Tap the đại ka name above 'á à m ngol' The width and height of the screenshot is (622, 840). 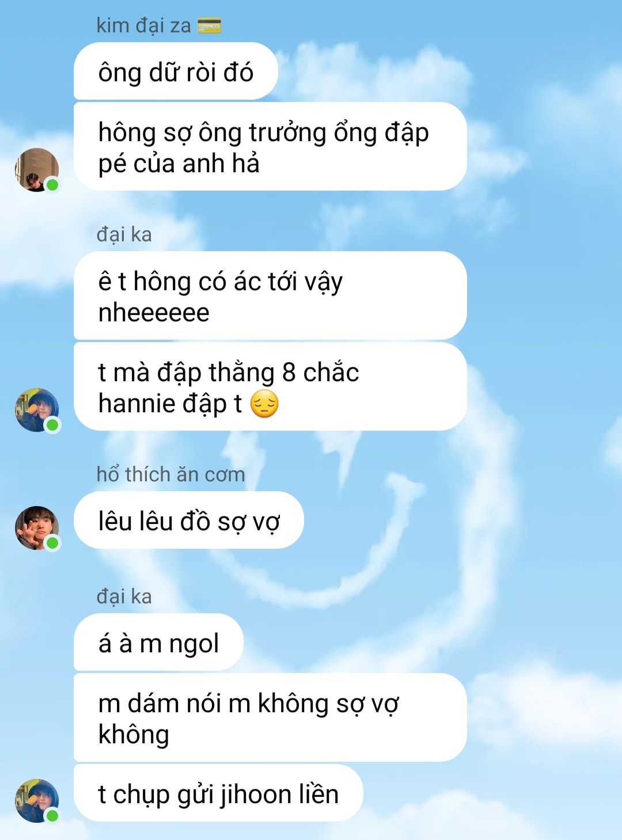point(124,596)
